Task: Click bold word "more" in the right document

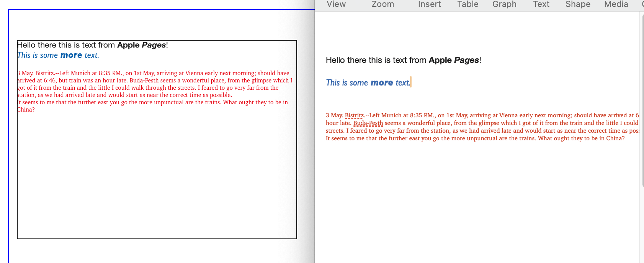Action: coord(382,83)
